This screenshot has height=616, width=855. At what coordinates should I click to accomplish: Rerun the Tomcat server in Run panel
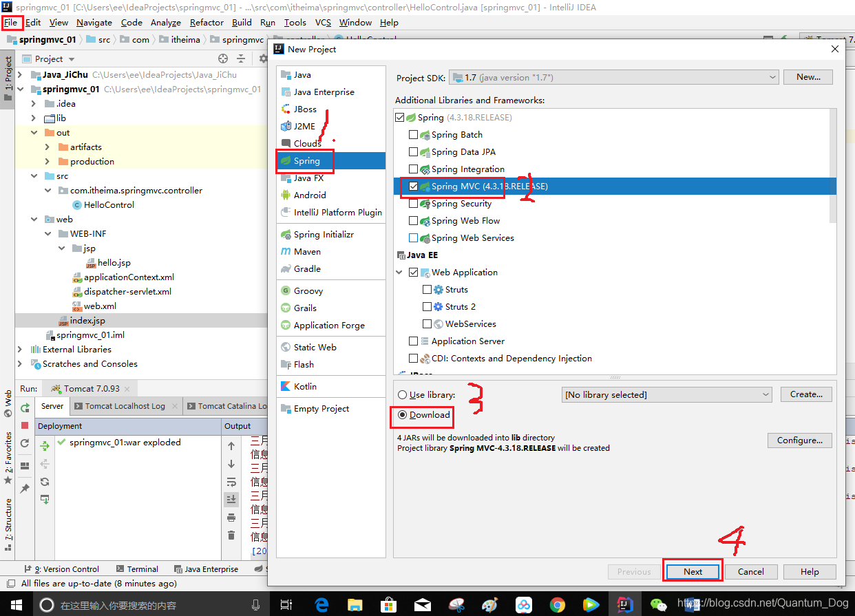(x=25, y=407)
